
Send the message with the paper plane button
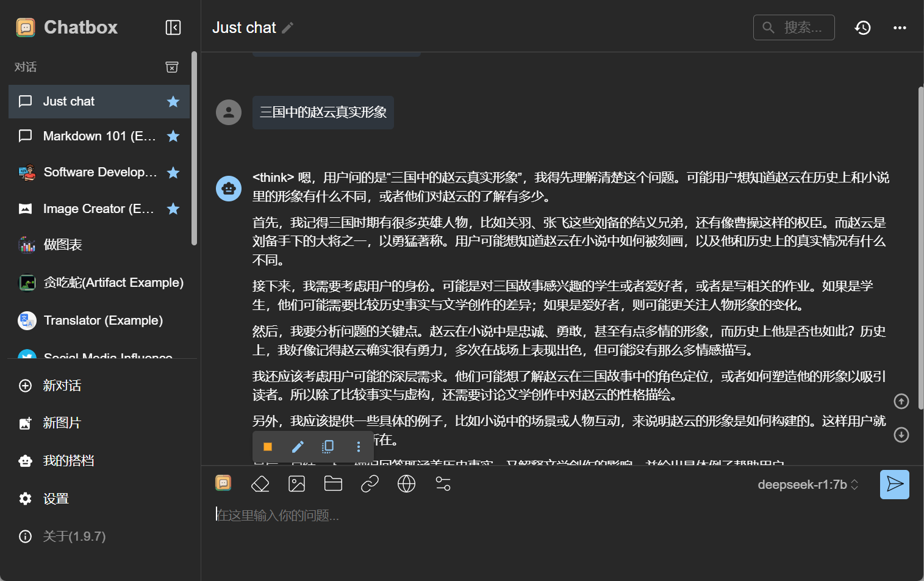click(x=894, y=484)
